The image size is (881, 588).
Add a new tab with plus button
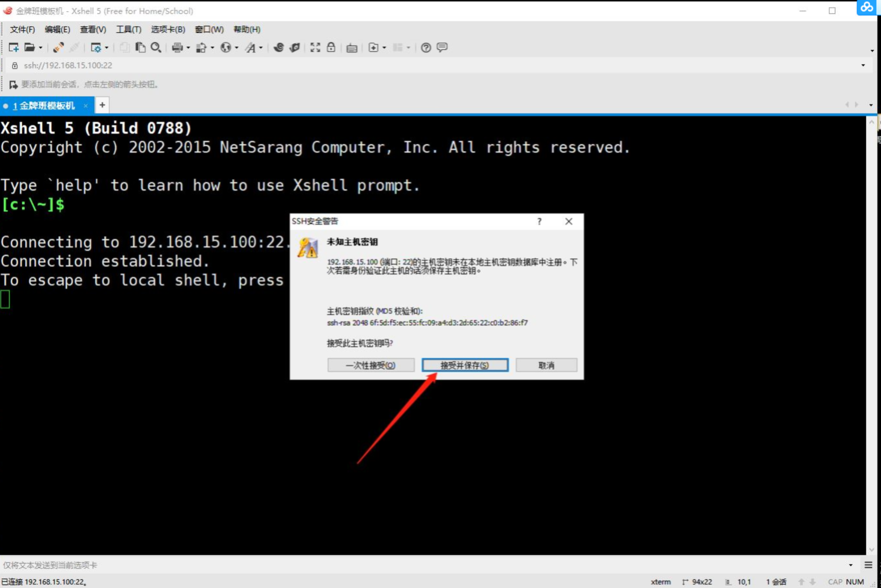click(102, 105)
